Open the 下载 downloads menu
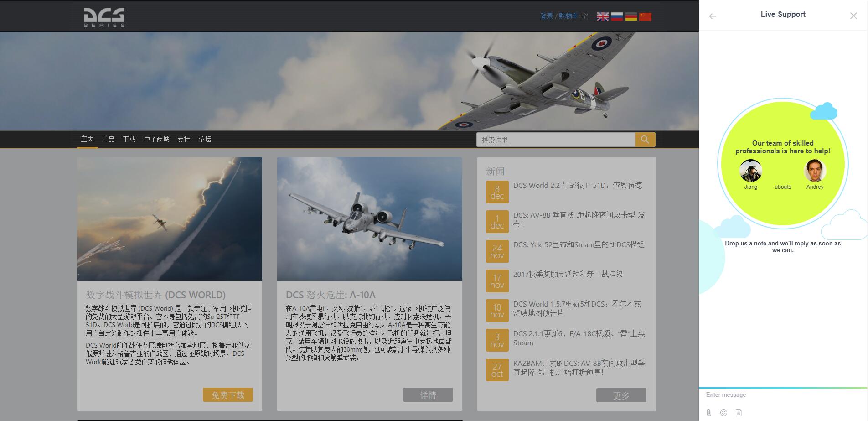This screenshot has width=868, height=421. (x=129, y=139)
